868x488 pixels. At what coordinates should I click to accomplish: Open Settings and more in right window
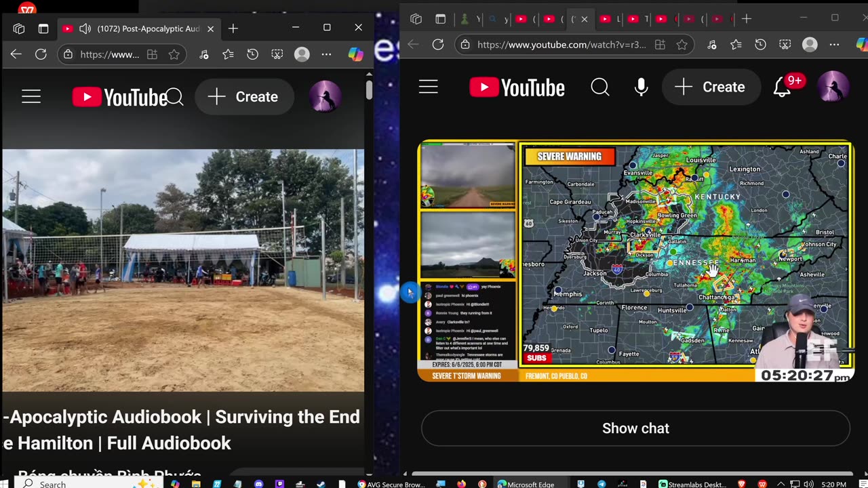[x=834, y=45]
